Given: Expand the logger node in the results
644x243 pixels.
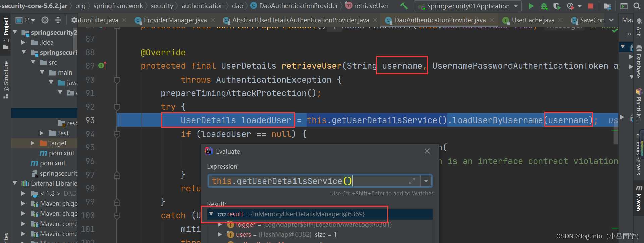Looking at the screenshot, I should (220, 224).
